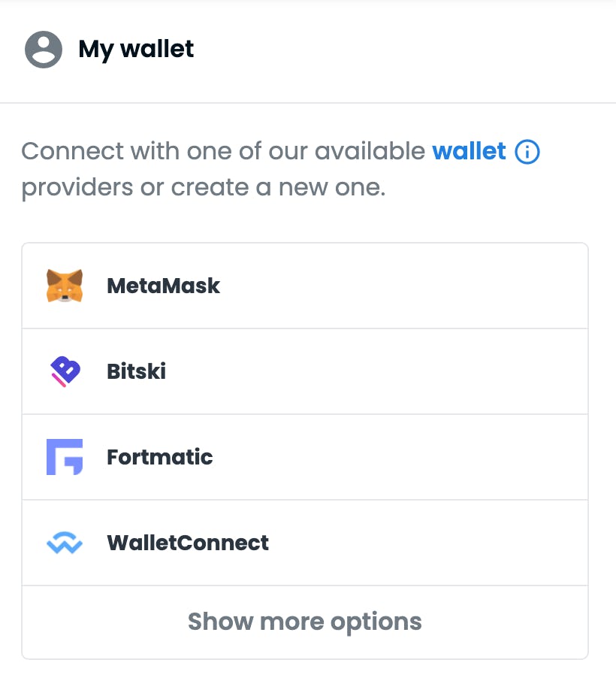Select the fox image beside MetaMask text
This screenshot has width=616, height=696.
tap(65, 286)
